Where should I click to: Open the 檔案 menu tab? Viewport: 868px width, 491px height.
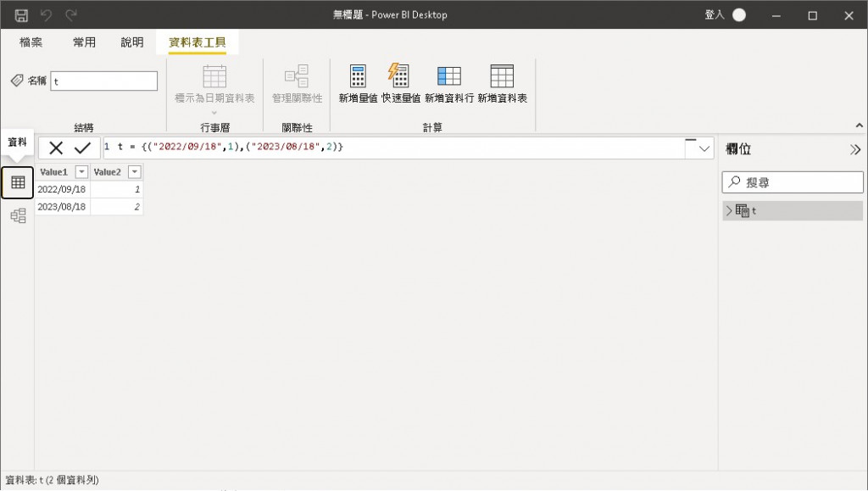(x=31, y=42)
